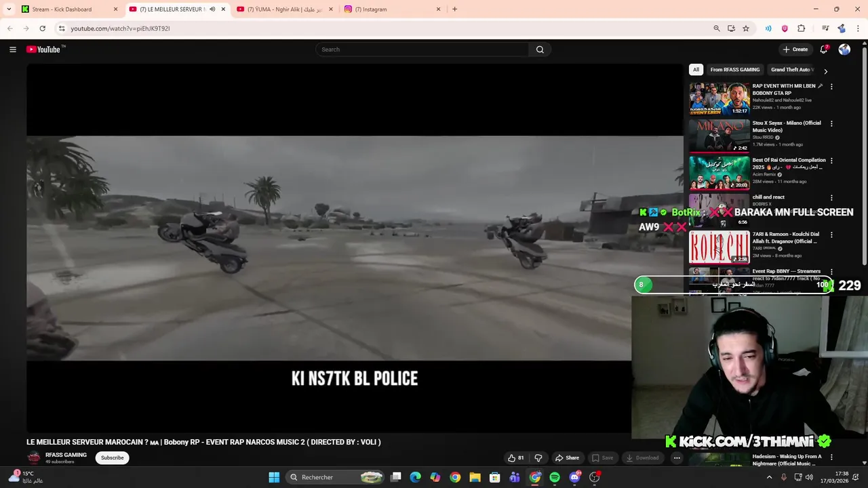Open the Chrome profile avatar
The height and width of the screenshot is (488, 868).
[x=842, y=28]
